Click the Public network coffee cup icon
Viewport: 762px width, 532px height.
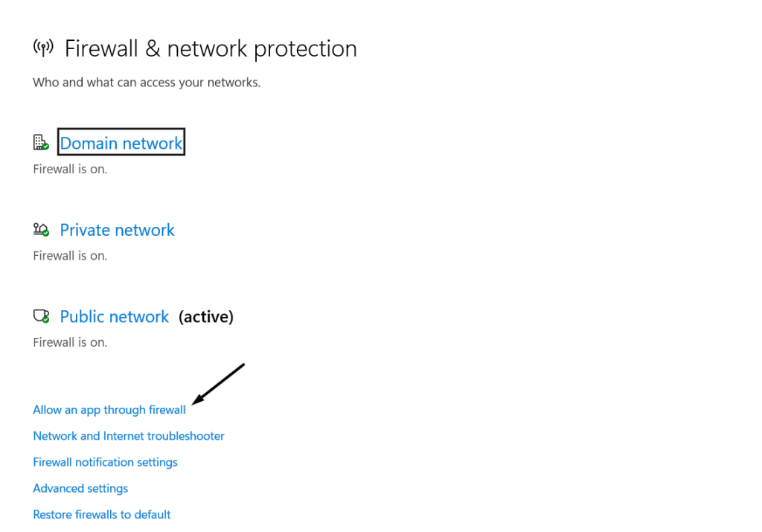click(41, 316)
